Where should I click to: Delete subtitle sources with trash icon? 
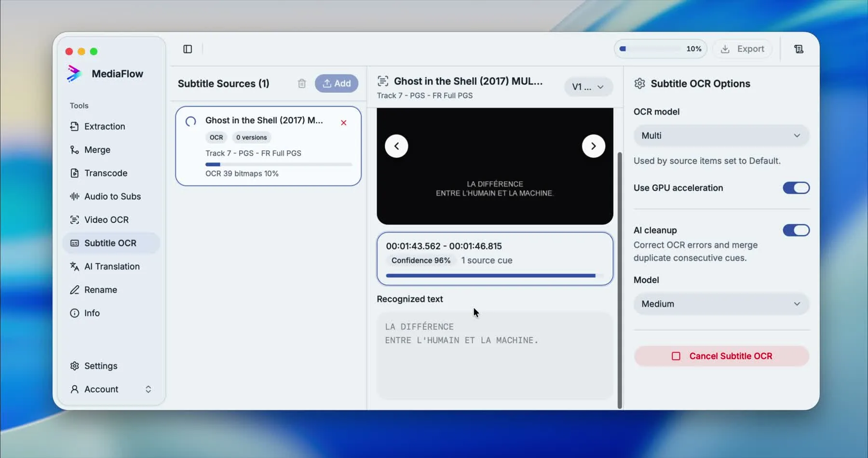(x=302, y=83)
